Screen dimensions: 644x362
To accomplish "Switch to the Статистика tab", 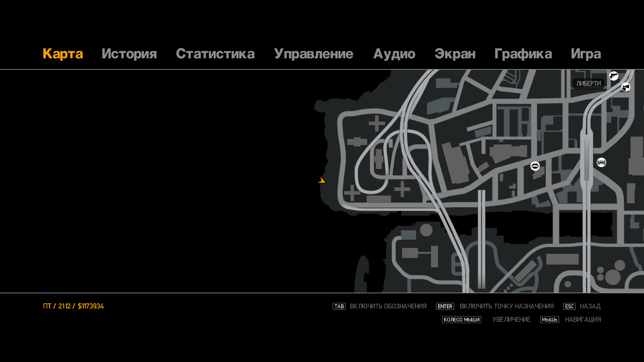I will coord(215,54).
